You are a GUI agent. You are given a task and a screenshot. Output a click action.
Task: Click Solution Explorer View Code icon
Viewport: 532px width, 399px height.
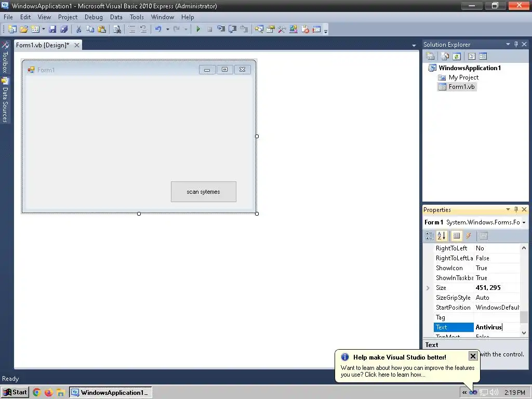point(472,56)
